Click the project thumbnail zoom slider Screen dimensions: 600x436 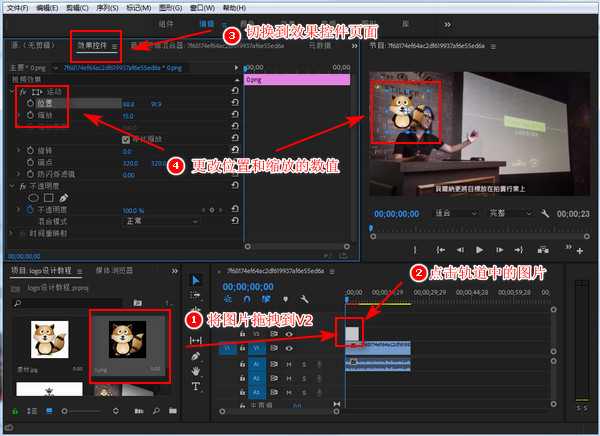coord(82,411)
